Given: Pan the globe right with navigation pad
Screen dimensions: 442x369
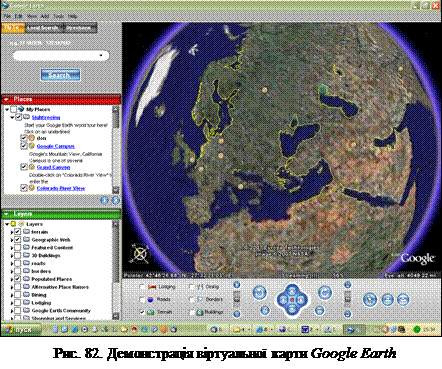Looking at the screenshot, I should tap(301, 300).
